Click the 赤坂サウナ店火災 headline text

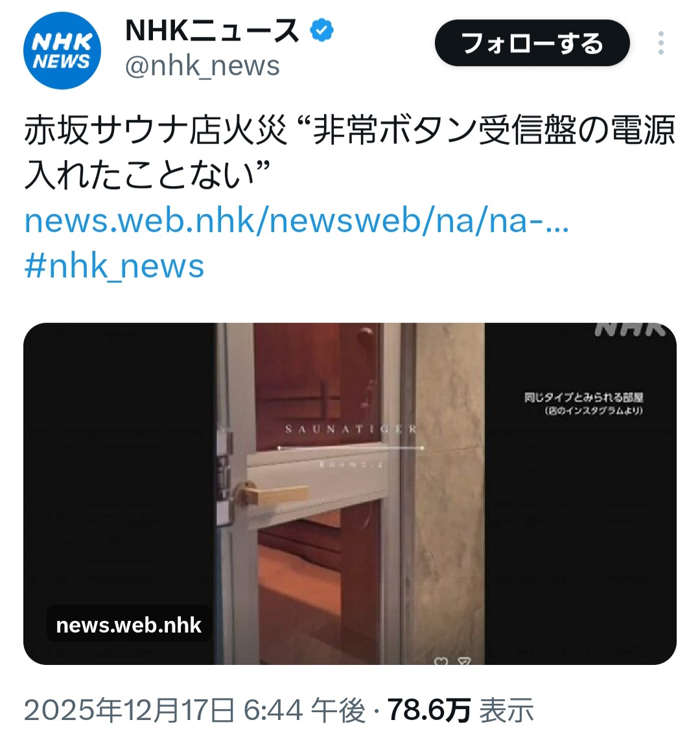tap(155, 130)
